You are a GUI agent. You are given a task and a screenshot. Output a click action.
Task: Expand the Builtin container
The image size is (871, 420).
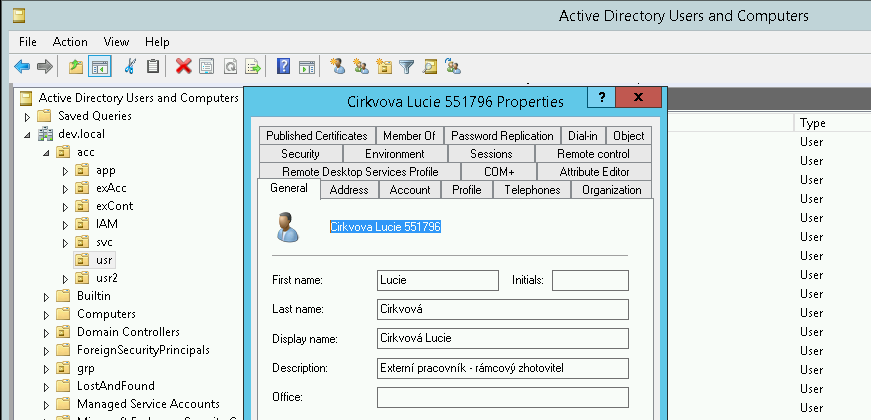coord(46,297)
